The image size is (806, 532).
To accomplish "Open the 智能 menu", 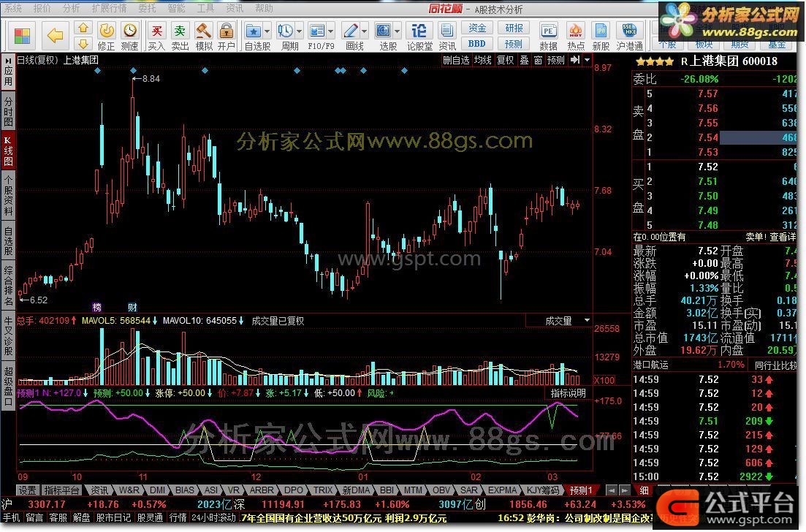I will (176, 8).
